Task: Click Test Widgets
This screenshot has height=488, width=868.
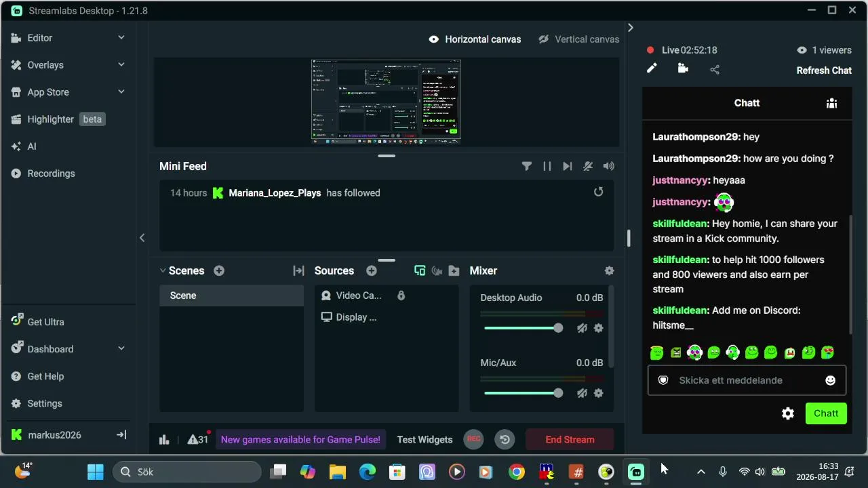Action: coord(425,439)
